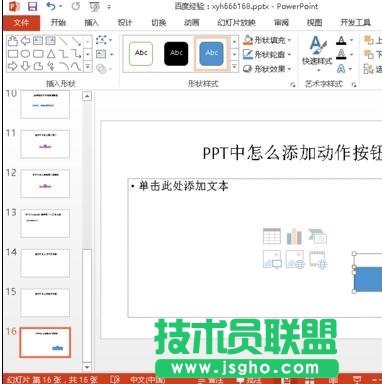Open 形状轮廓 (Shape Outline) dropdown
The height and width of the screenshot is (384, 382).
click(x=267, y=54)
